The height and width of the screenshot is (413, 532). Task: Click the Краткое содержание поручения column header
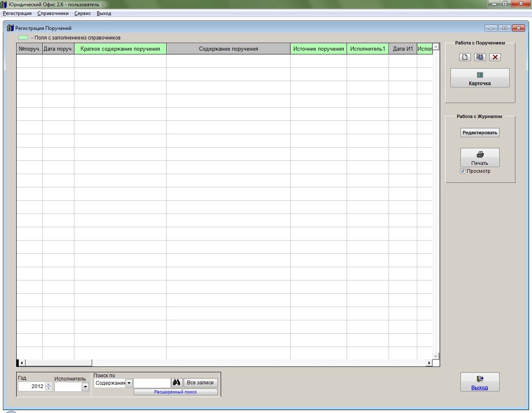[x=120, y=49]
